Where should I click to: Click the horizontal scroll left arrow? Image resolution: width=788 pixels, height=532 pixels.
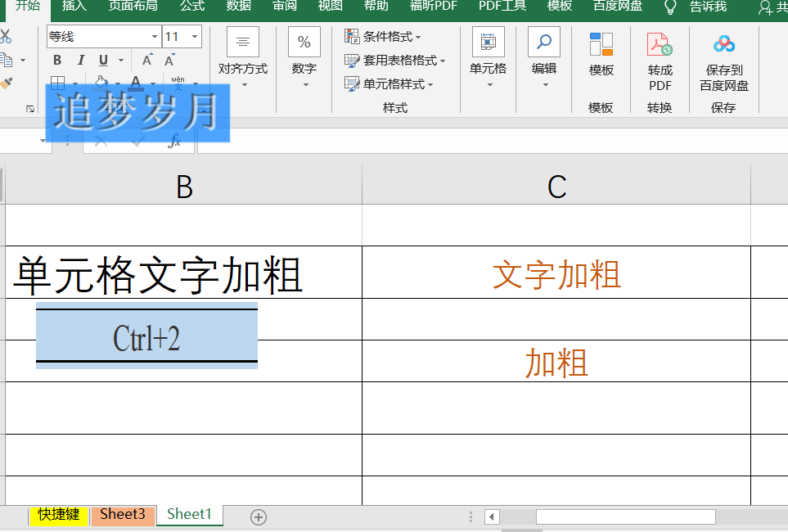pyautogui.click(x=492, y=517)
